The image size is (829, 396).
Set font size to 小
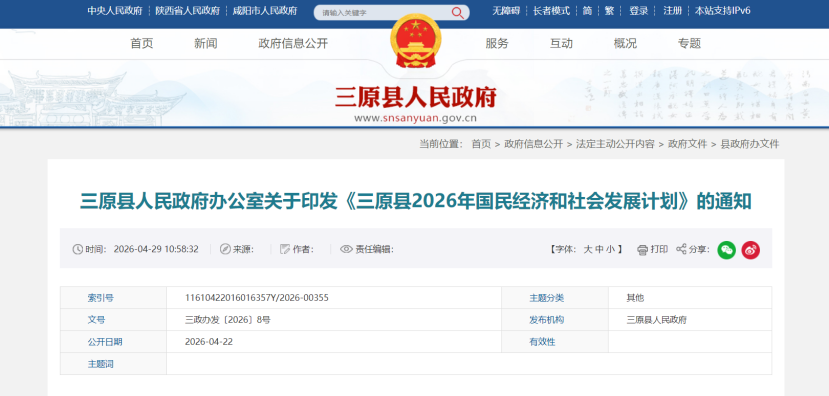[611, 250]
